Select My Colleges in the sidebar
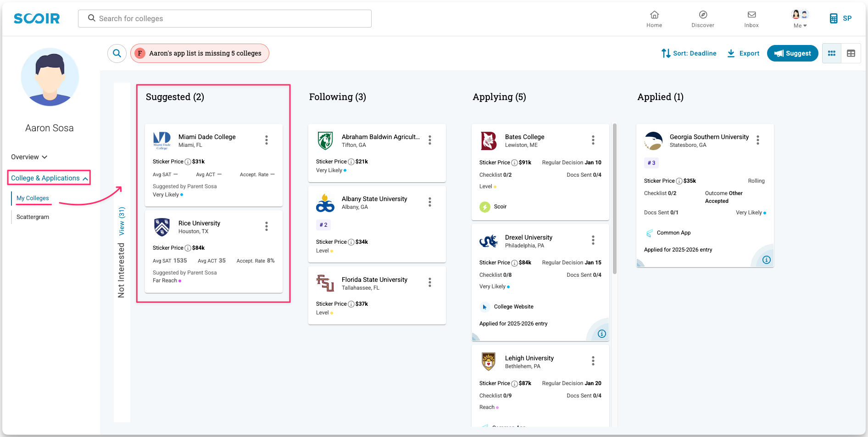Viewport: 868px width, 437px height. [33, 198]
